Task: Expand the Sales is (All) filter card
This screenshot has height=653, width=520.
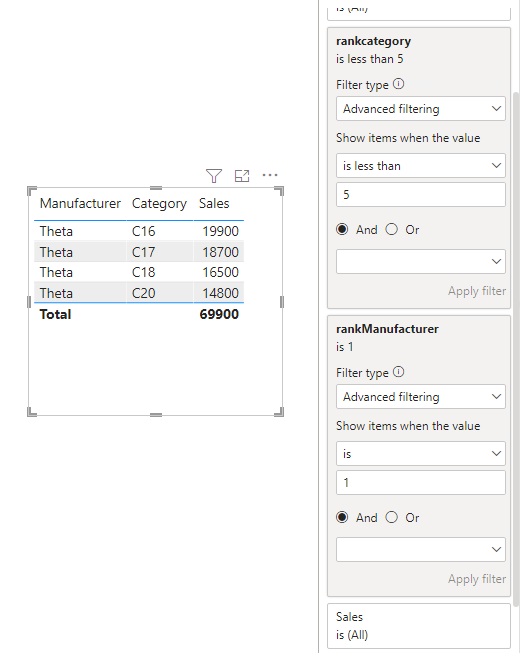Action: 419,626
